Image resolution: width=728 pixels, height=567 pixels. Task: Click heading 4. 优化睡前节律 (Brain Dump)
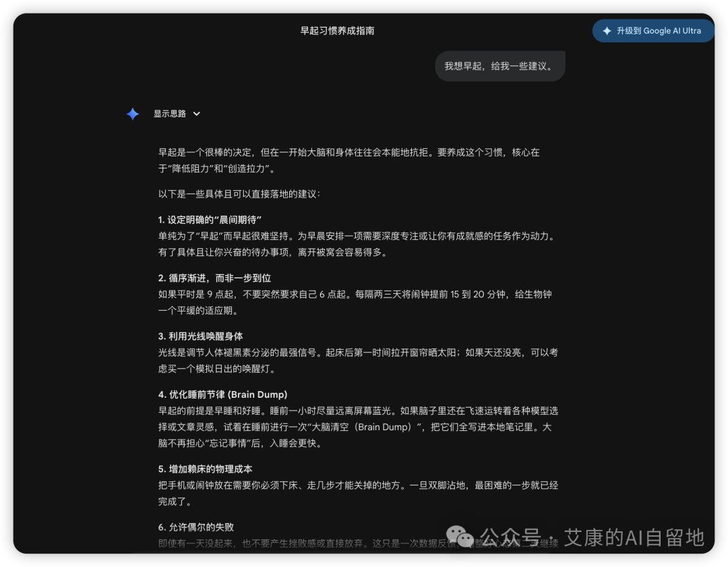pyautogui.click(x=223, y=394)
